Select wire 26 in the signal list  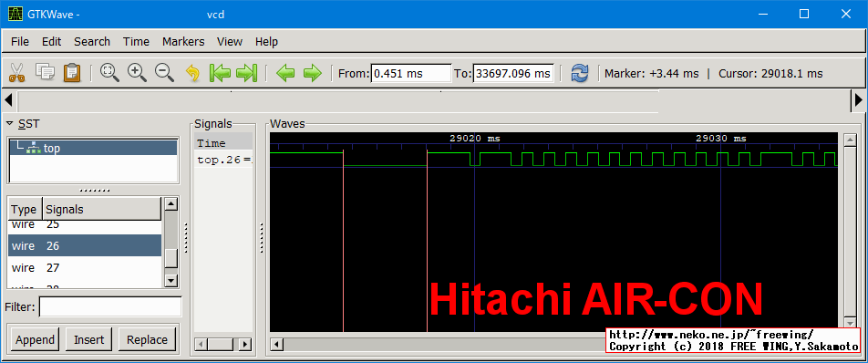pos(85,245)
